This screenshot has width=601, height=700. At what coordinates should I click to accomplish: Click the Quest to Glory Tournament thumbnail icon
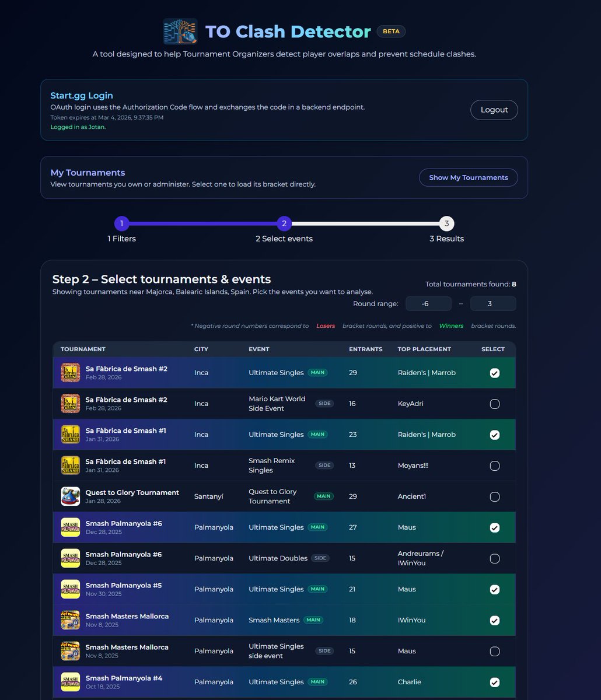point(71,496)
